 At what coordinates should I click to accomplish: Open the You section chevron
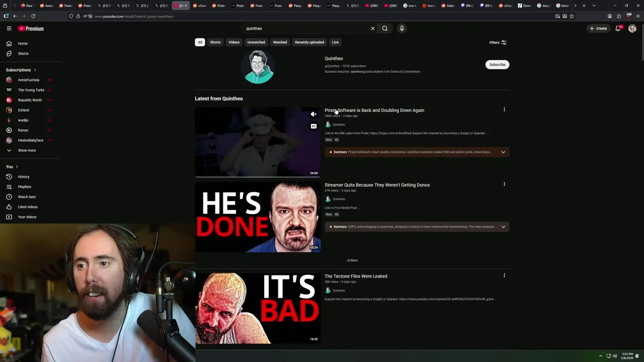[17, 166]
